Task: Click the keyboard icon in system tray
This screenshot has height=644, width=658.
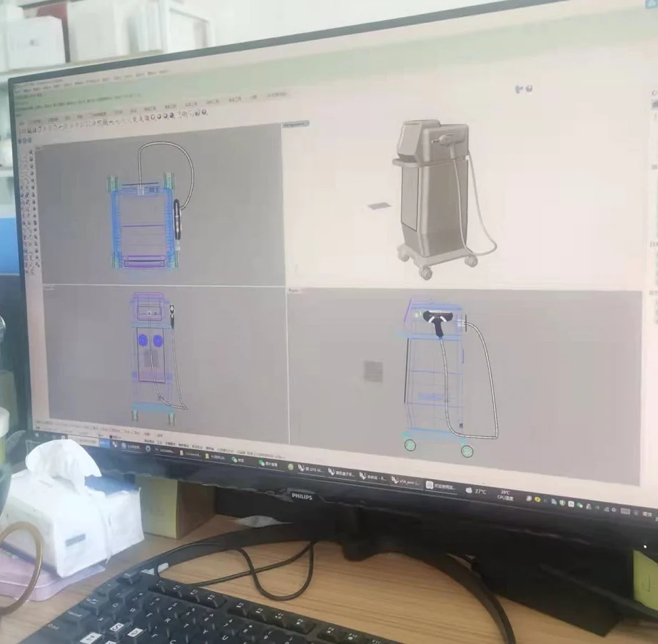Action: pyautogui.click(x=625, y=511)
